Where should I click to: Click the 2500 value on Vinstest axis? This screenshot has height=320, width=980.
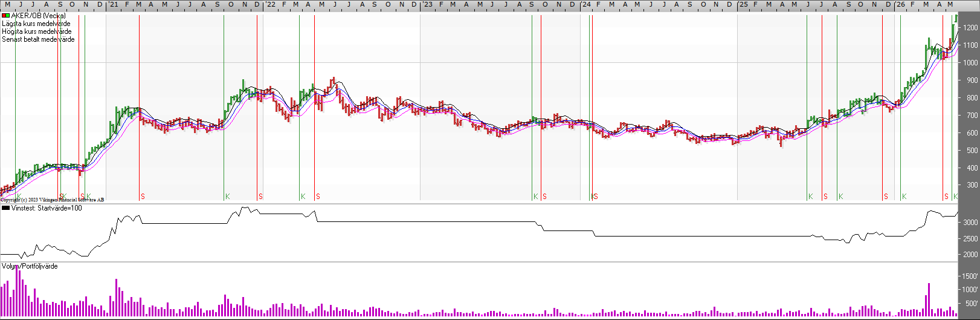click(970, 239)
